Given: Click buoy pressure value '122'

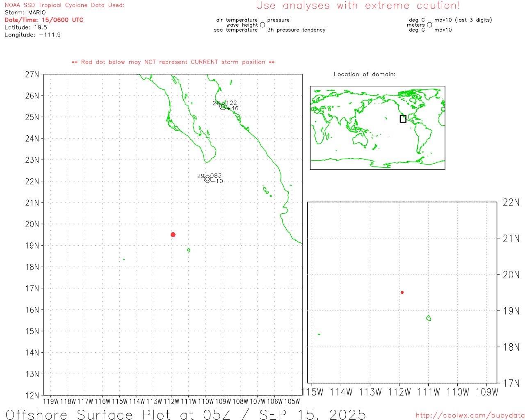Looking at the screenshot, I should tap(232, 103).
